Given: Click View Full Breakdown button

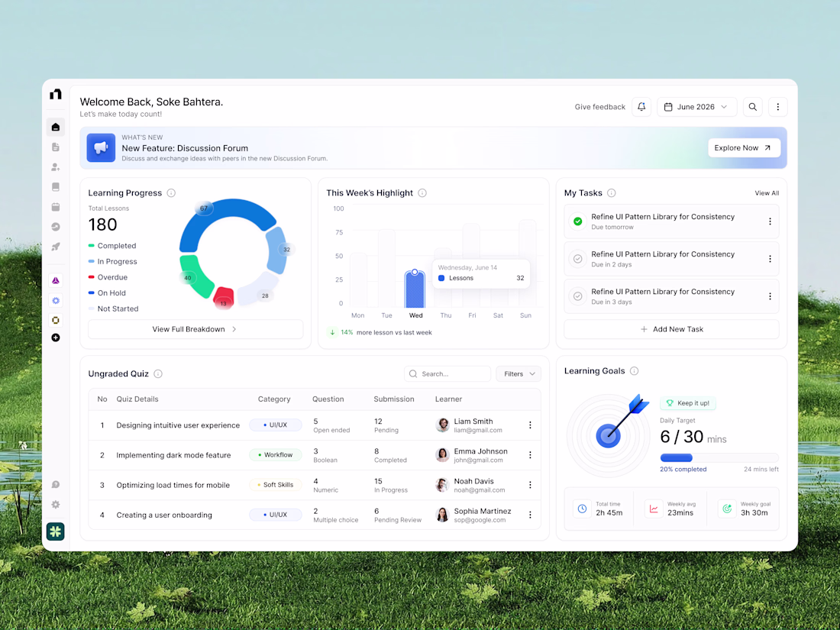Looking at the screenshot, I should coord(195,329).
